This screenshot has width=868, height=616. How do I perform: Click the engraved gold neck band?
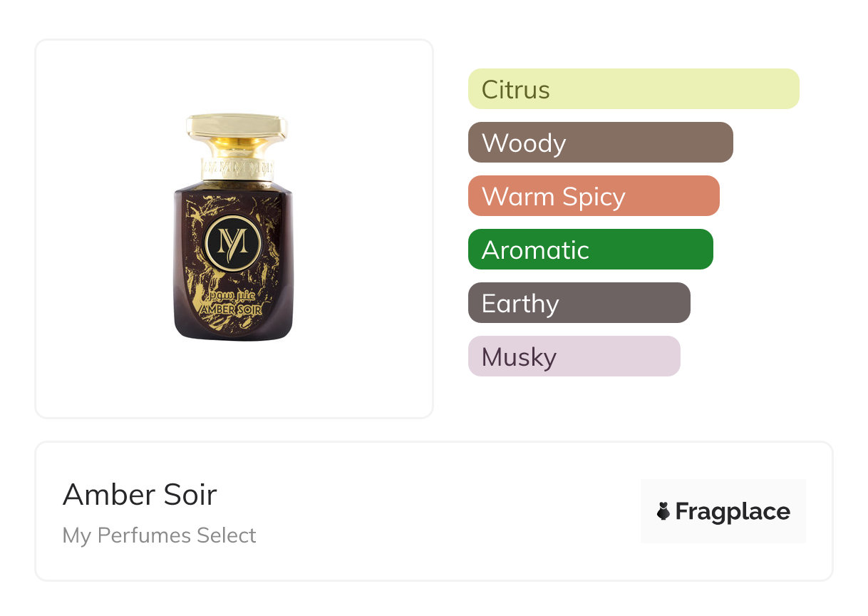point(237,169)
